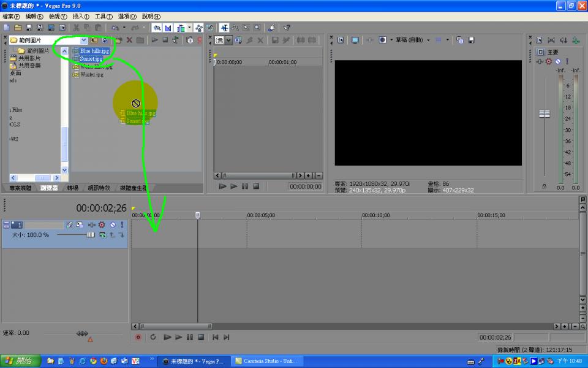Viewport: 588px width, 368px height.
Task: Click the record button in timeline transport
Action: pos(138,337)
